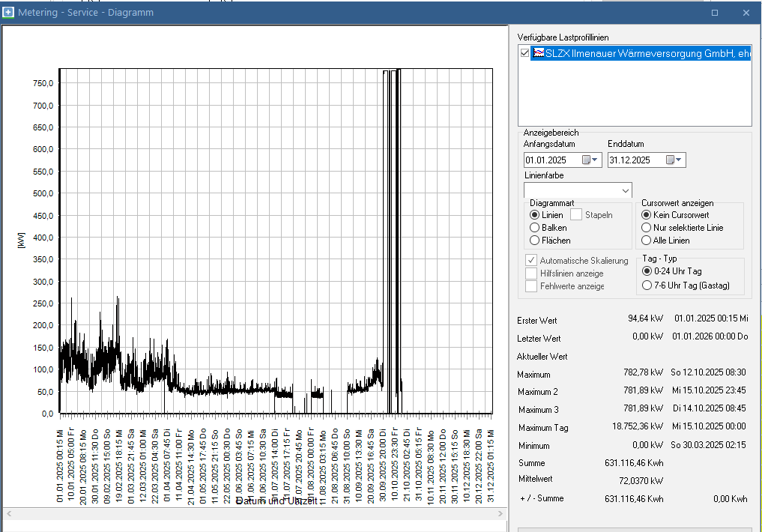The height and width of the screenshot is (532, 762).
Task: Toggle the Stapeln checkbox
Action: pos(576,215)
